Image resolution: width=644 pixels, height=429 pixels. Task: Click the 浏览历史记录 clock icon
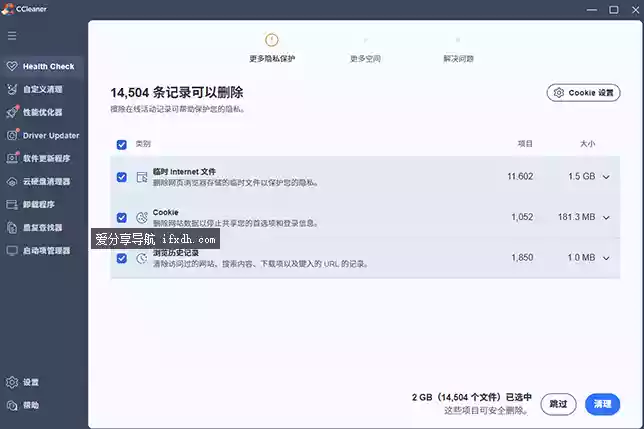pos(142,258)
